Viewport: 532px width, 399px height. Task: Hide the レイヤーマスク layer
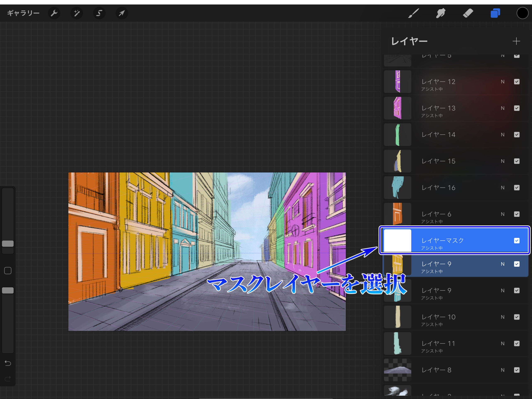pyautogui.click(x=516, y=240)
